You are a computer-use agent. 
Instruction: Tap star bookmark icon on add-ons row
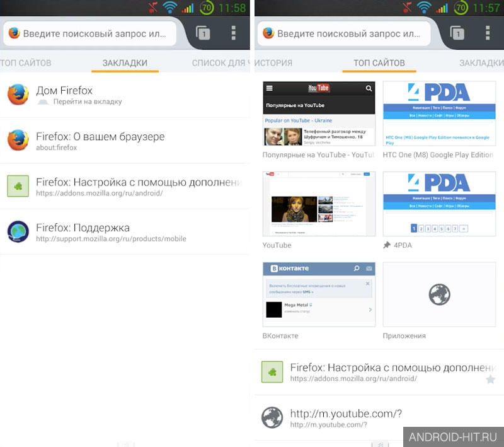491,379
